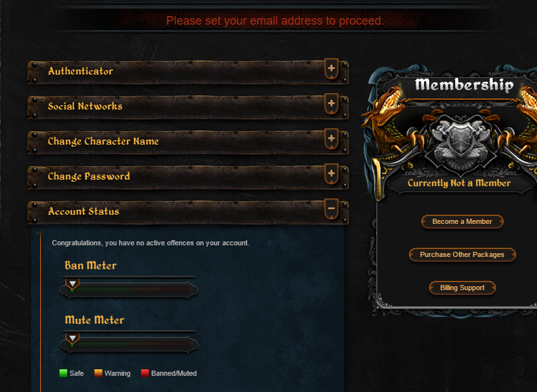Screen dimensions: 537x392
Task: Collapse Account Status with minus icon
Action: click(x=331, y=209)
